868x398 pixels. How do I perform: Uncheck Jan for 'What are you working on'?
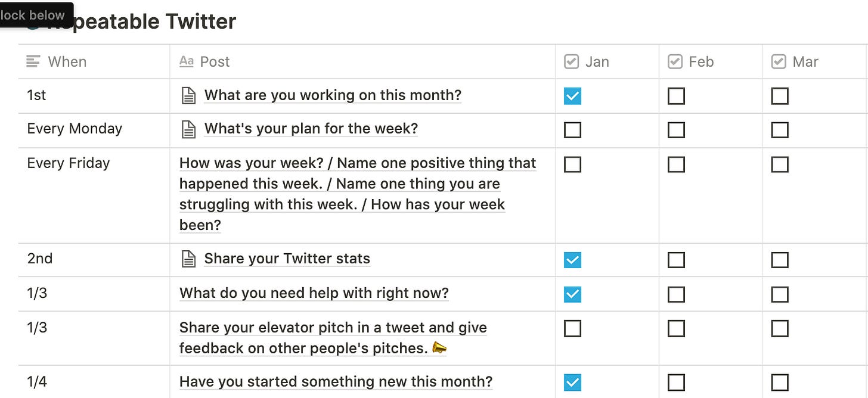click(x=572, y=96)
